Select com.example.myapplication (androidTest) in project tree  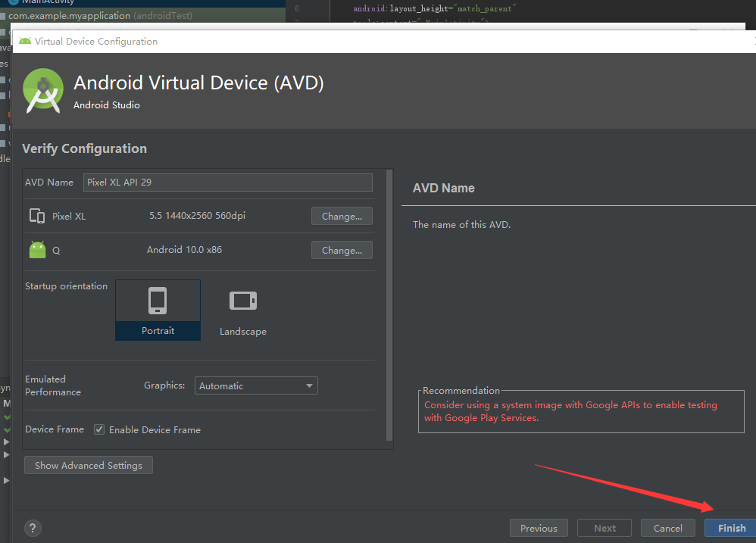pos(100,15)
